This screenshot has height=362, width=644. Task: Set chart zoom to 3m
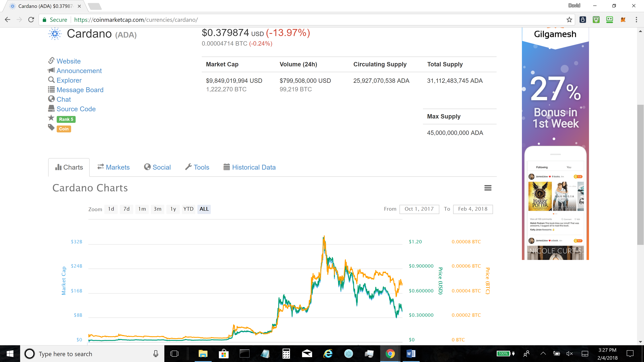click(x=157, y=209)
